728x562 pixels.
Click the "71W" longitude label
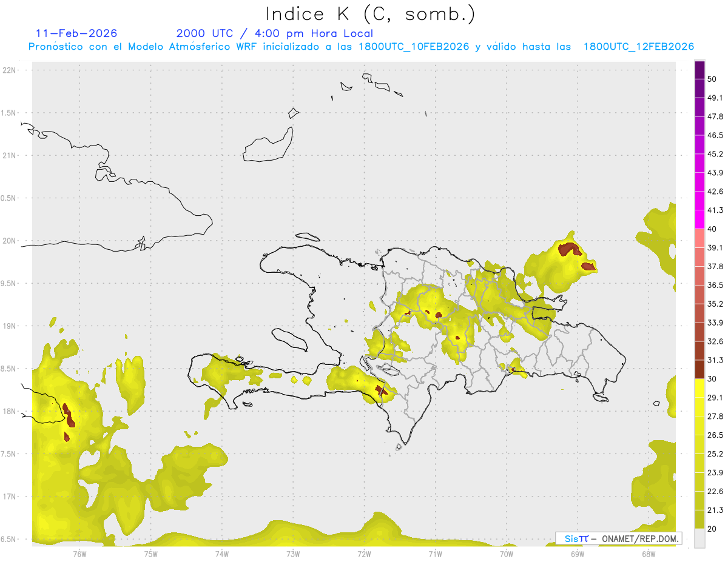pyautogui.click(x=435, y=554)
